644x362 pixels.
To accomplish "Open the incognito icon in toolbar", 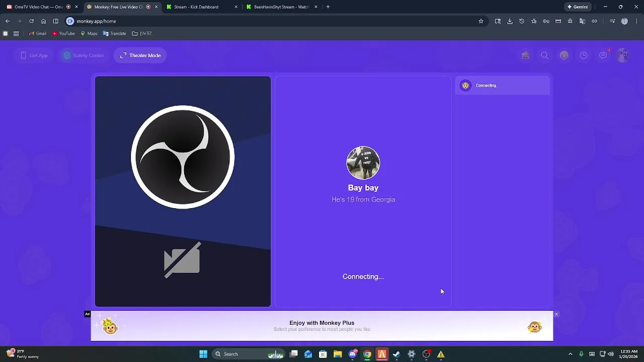I will click(570, 21).
